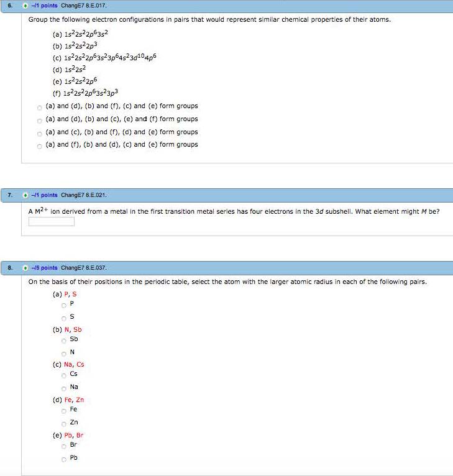Expand the plus icon on question 6

click(25, 6)
